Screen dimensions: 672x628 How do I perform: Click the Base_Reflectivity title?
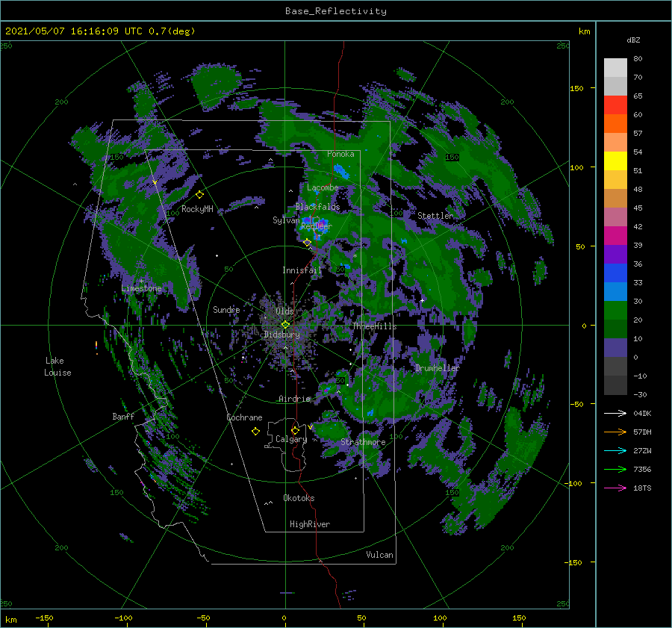(336, 11)
